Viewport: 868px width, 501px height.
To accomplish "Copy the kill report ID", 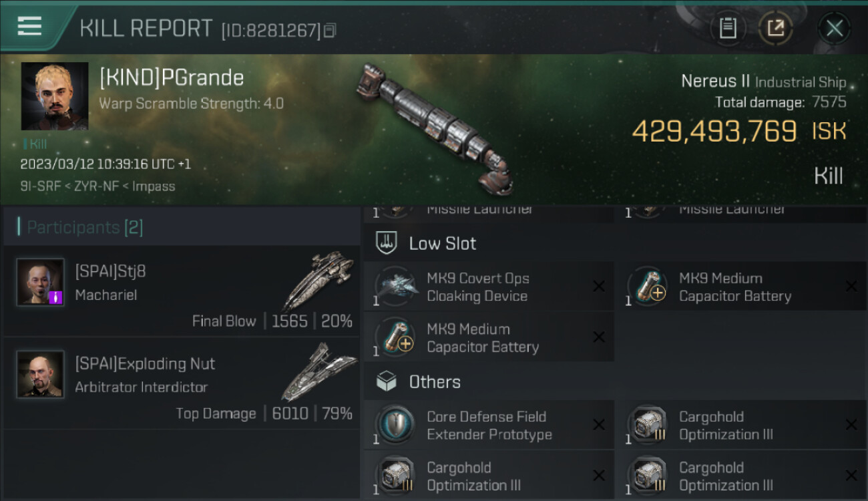I will 331,30.
